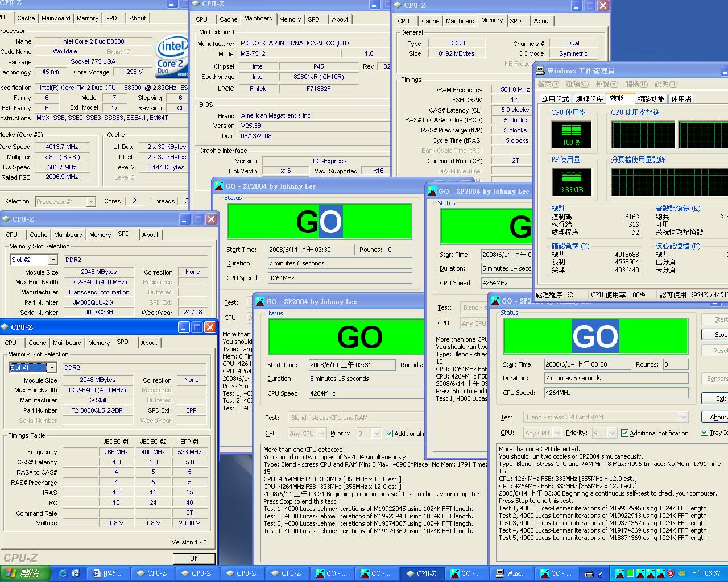Click the CPU 使用率 100% gauge
Image resolution: width=728 pixels, height=582 pixels.
(572, 135)
